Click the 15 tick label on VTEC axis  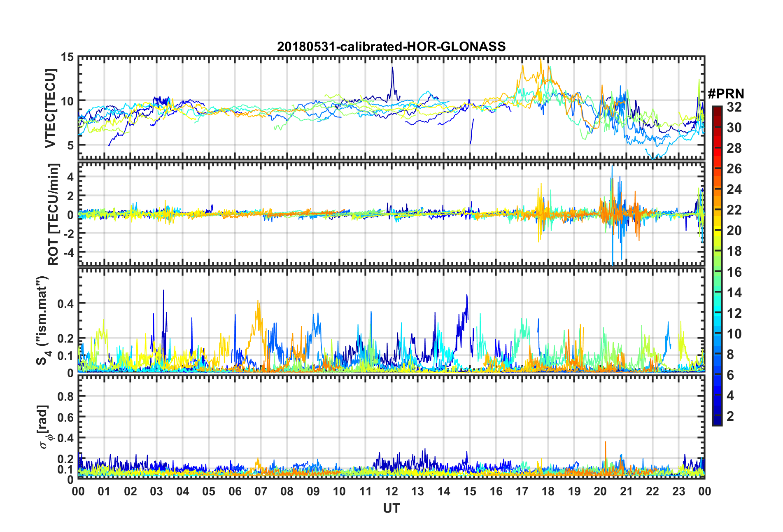click(67, 57)
